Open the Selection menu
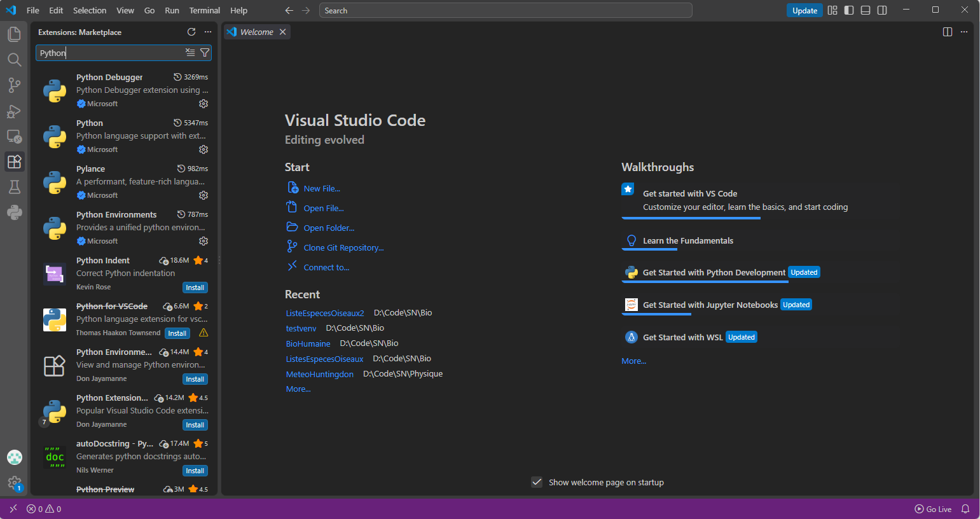This screenshot has height=519, width=980. (90, 10)
